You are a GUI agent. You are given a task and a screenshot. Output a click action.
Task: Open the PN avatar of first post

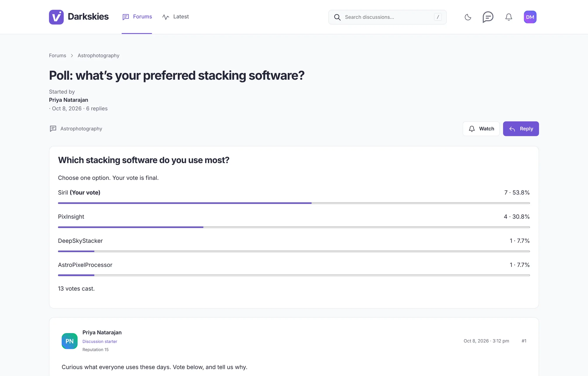pos(69,341)
